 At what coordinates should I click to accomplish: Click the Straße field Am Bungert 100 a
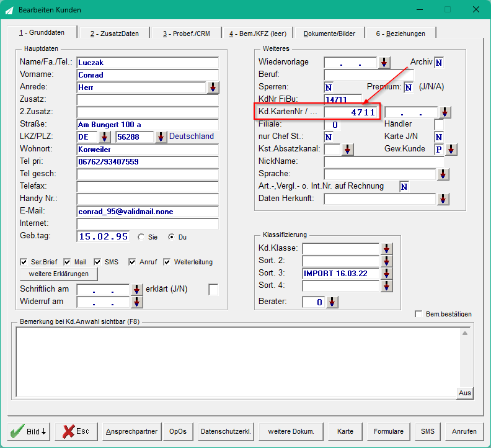pos(148,125)
